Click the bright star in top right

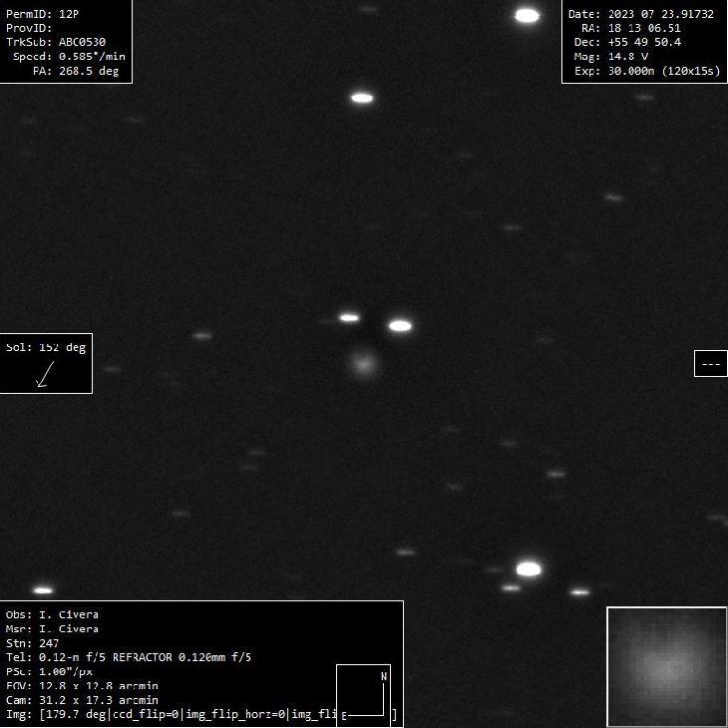pyautogui.click(x=527, y=15)
